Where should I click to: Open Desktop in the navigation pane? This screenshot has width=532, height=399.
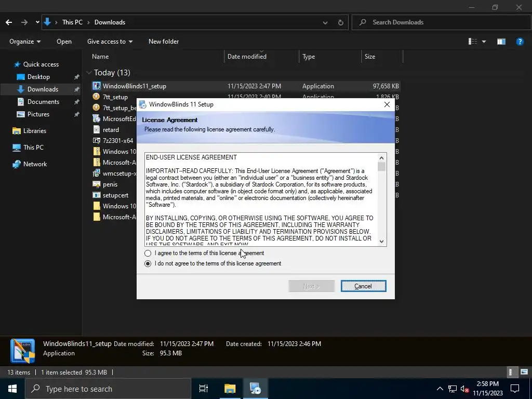click(38, 77)
